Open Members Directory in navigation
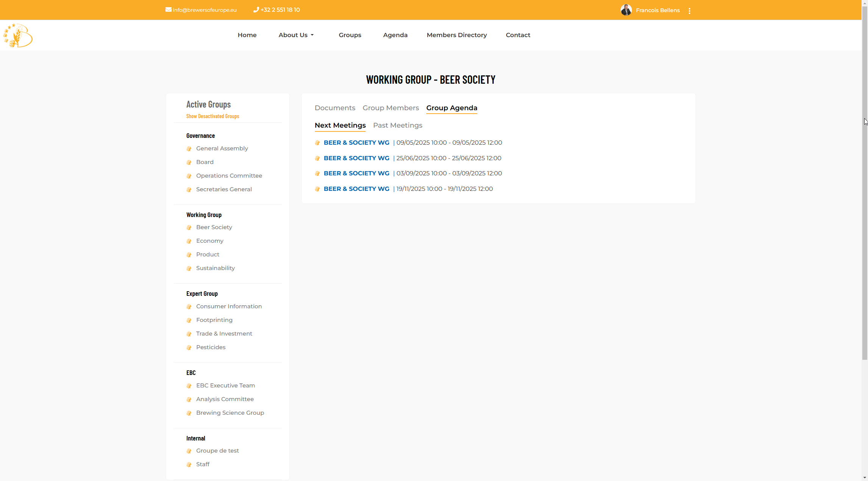 (x=457, y=35)
